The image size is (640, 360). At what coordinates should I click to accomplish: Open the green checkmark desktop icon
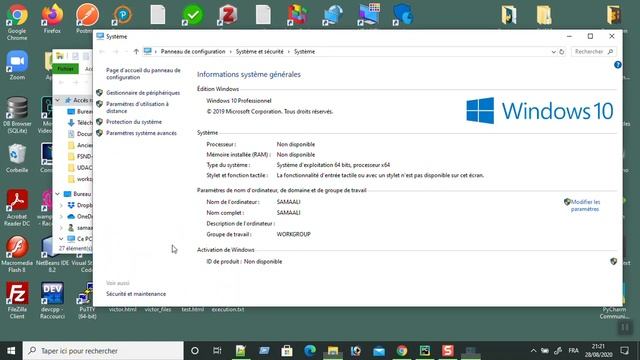point(193,16)
